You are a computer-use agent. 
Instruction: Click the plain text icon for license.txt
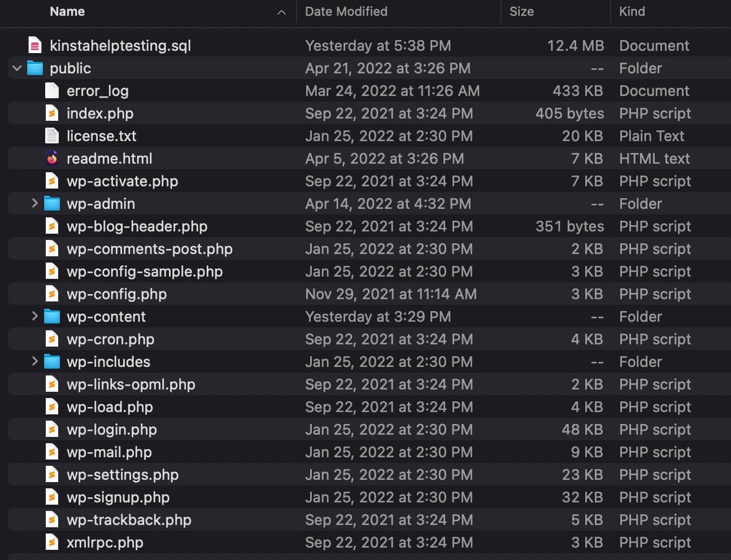click(x=52, y=135)
